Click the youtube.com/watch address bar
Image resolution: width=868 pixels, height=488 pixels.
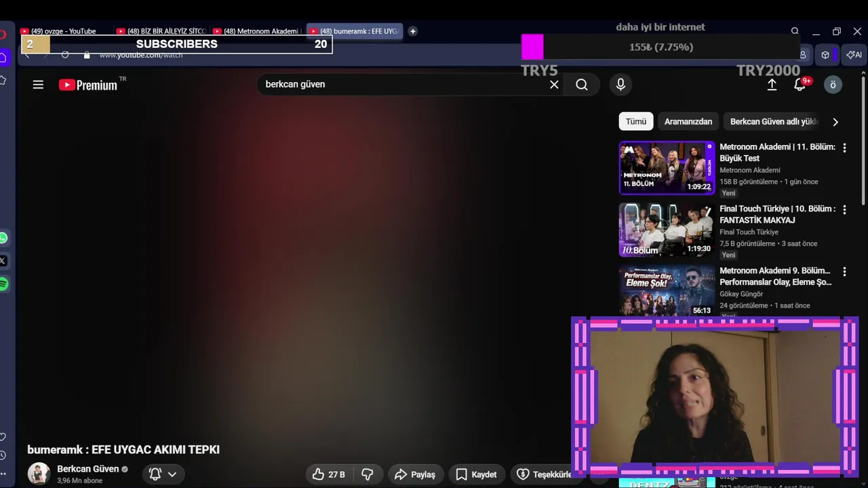[141, 56]
